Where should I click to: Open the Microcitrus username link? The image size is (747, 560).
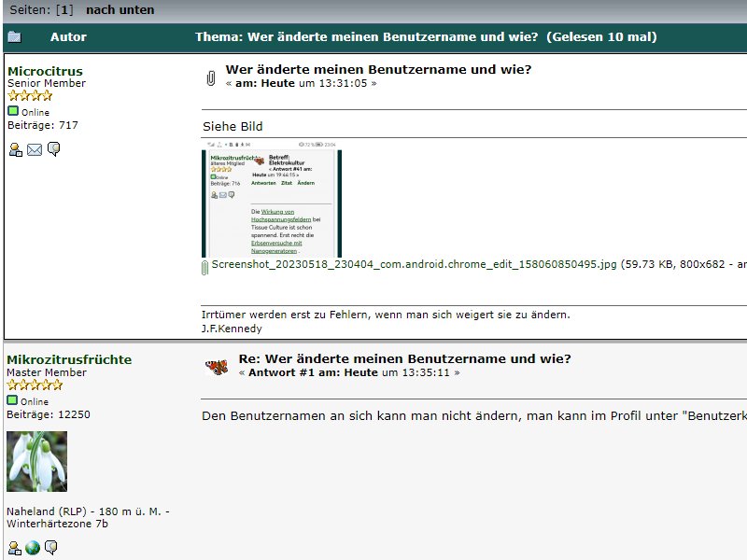coord(45,71)
